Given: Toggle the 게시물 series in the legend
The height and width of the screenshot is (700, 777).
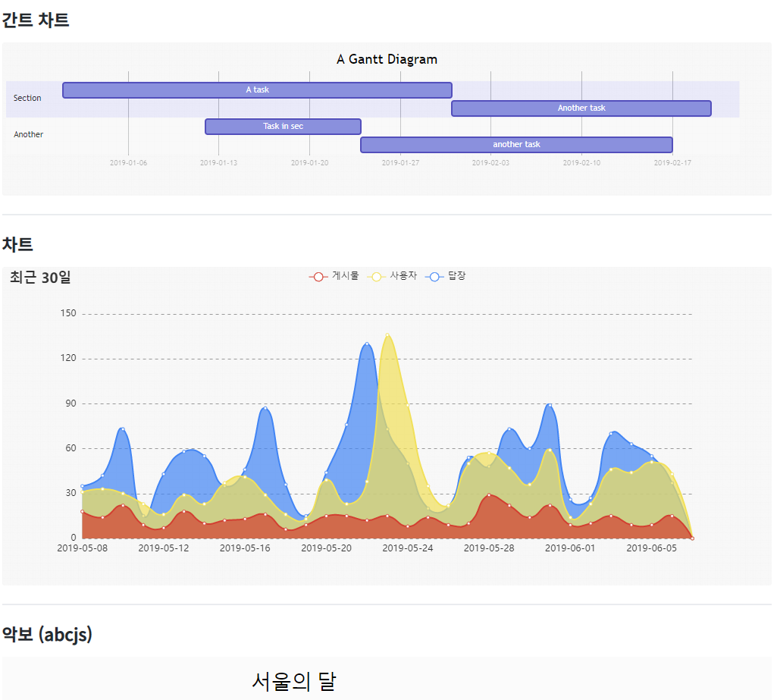Looking at the screenshot, I should click(x=334, y=277).
